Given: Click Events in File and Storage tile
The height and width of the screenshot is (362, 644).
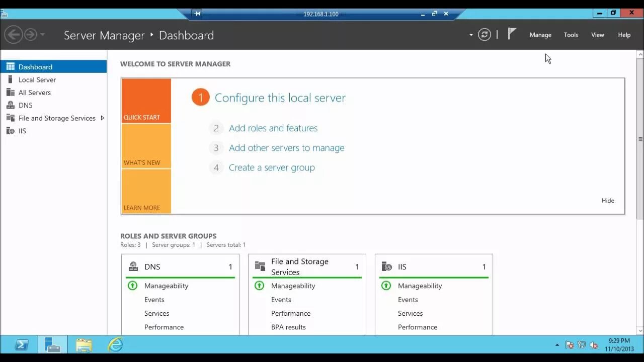Looking at the screenshot, I should pos(281,300).
